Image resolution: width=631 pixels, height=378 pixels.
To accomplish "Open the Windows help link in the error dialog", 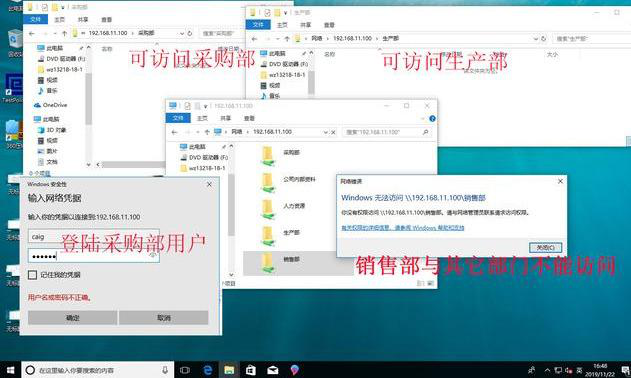I will (x=402, y=228).
